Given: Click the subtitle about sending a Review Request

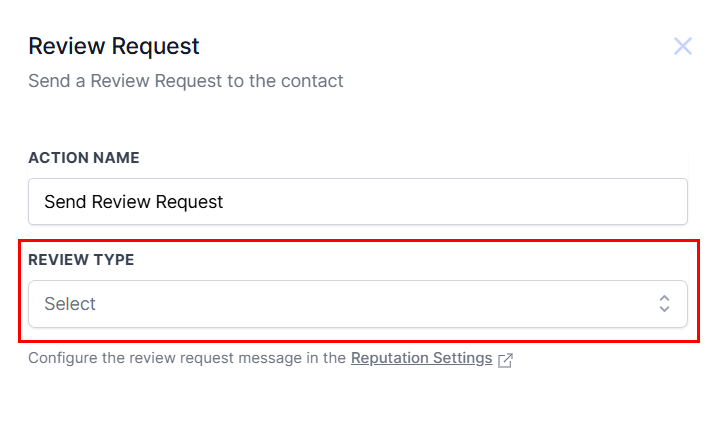Looking at the screenshot, I should click(x=186, y=81).
